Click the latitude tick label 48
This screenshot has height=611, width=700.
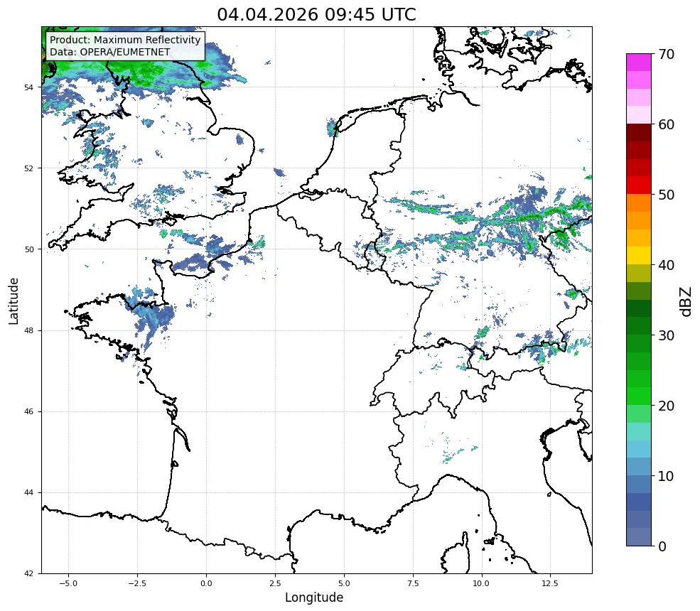click(x=28, y=330)
